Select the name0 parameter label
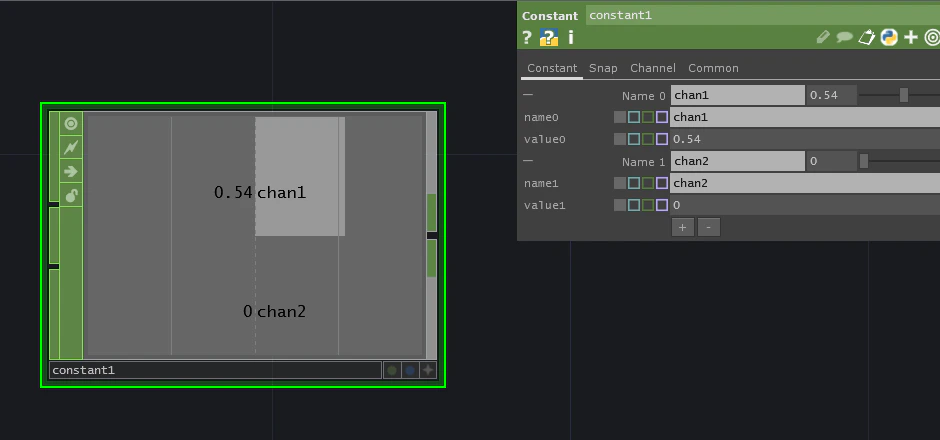 pyautogui.click(x=541, y=117)
